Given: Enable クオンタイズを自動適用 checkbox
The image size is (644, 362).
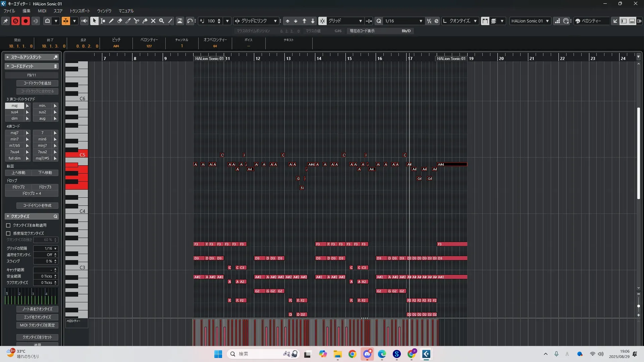Looking at the screenshot, I should click(x=8, y=225).
